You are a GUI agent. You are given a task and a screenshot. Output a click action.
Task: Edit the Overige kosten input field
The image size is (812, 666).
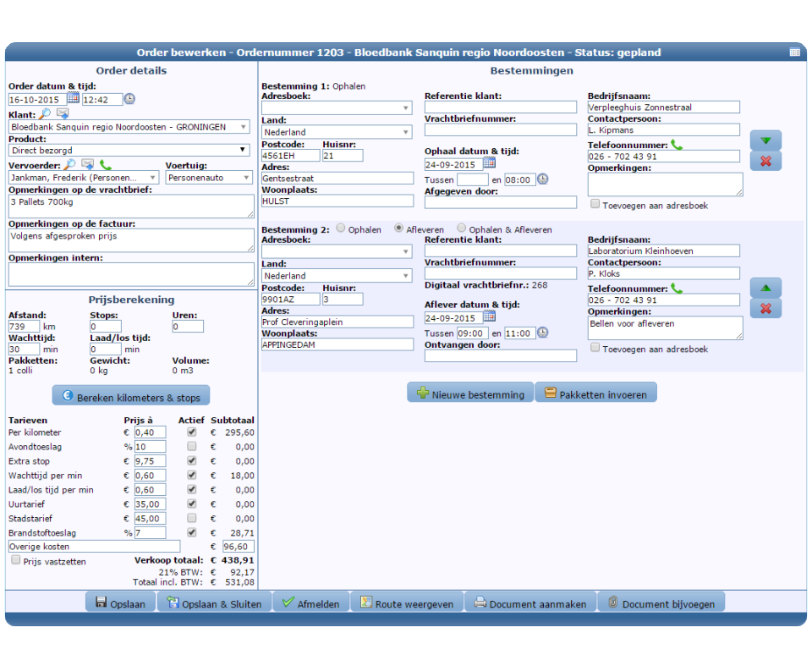tap(93, 546)
